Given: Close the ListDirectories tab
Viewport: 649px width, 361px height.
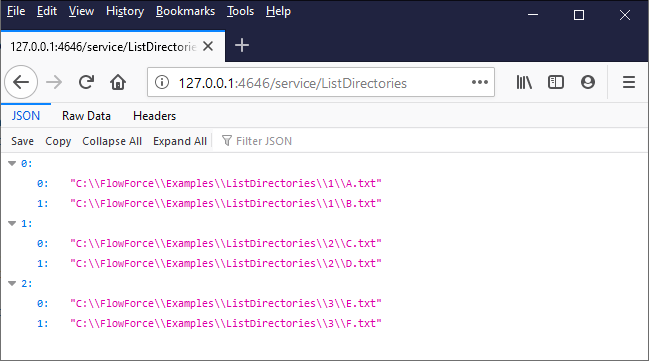Looking at the screenshot, I should pos(208,46).
